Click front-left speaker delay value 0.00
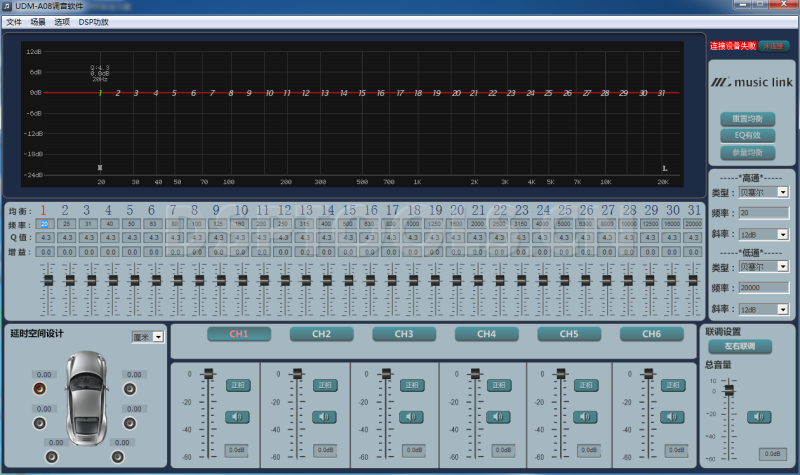The width and height of the screenshot is (800, 475). click(x=44, y=374)
